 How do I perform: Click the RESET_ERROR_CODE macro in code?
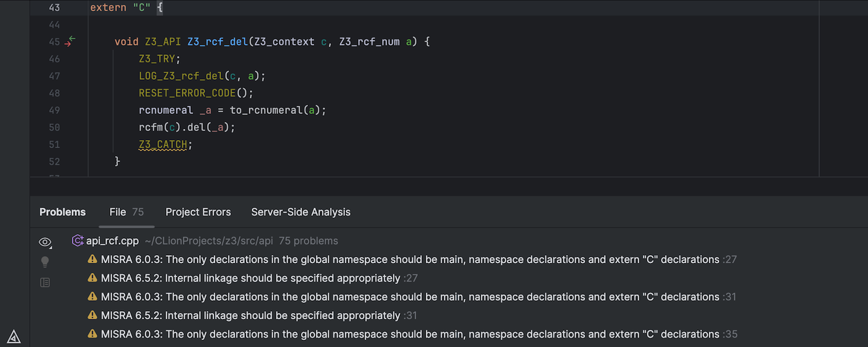[x=187, y=93]
